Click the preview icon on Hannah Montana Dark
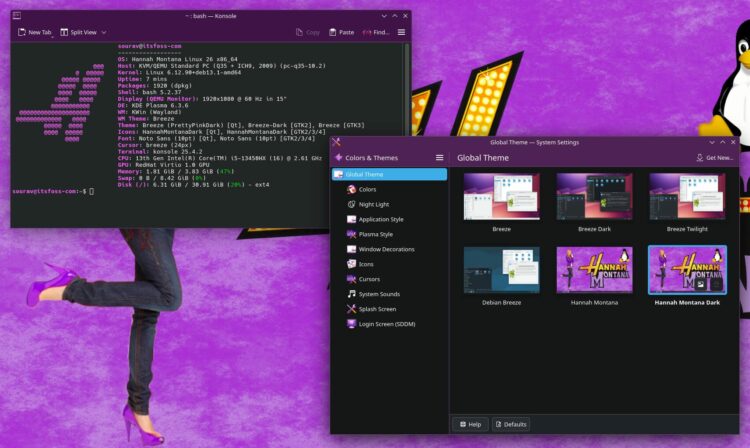 [x=701, y=284]
